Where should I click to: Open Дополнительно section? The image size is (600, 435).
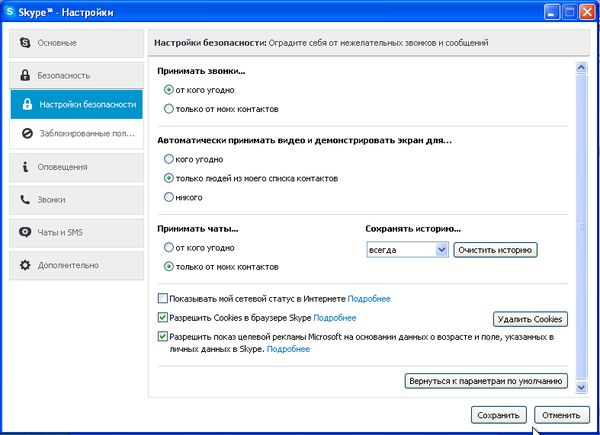pyautogui.click(x=77, y=265)
